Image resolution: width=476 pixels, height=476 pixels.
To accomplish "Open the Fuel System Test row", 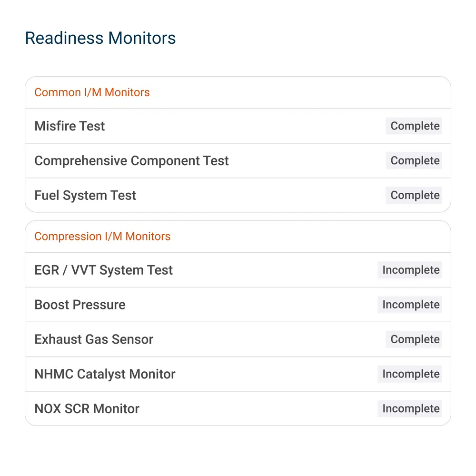I will (x=238, y=195).
